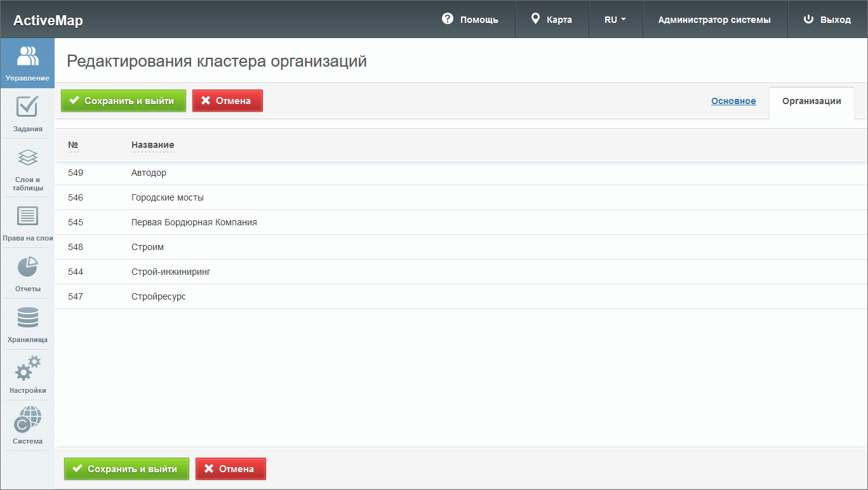Screen dimensions: 868x490
Task: Sort table by № column header
Action: coord(73,145)
